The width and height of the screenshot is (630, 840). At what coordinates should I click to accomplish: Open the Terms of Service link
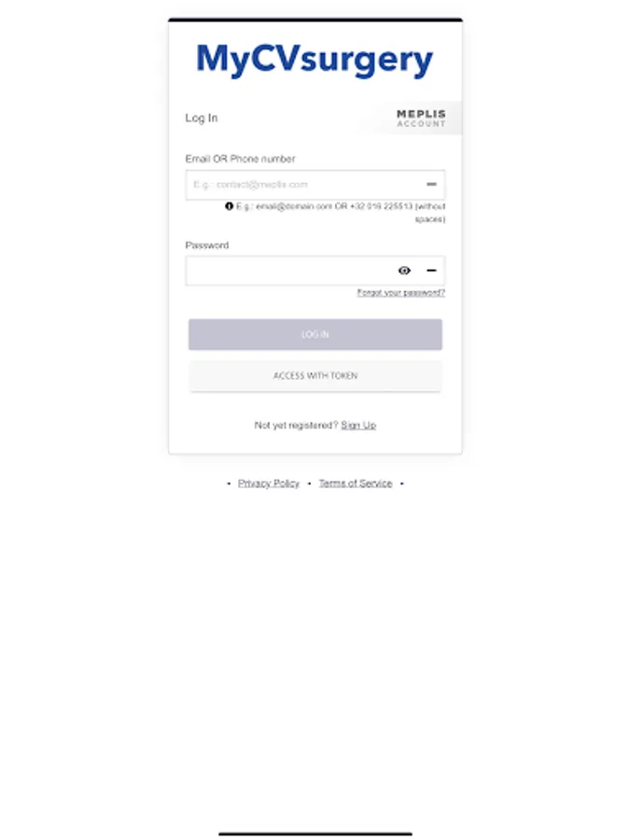(x=356, y=483)
